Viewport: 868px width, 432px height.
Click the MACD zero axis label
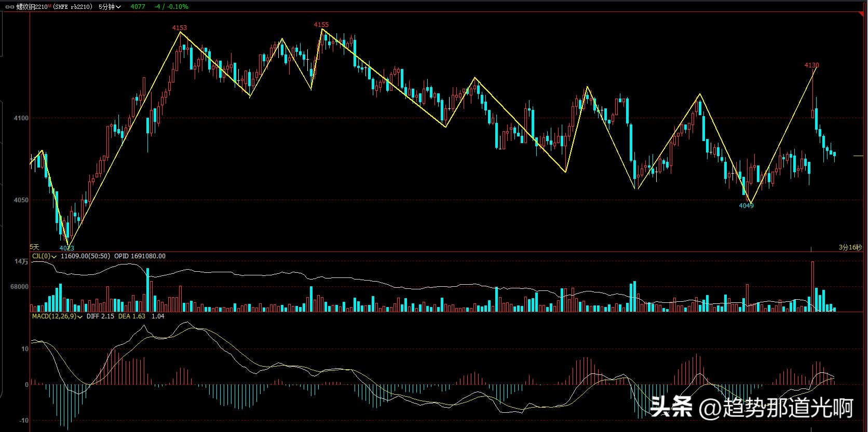(26, 385)
